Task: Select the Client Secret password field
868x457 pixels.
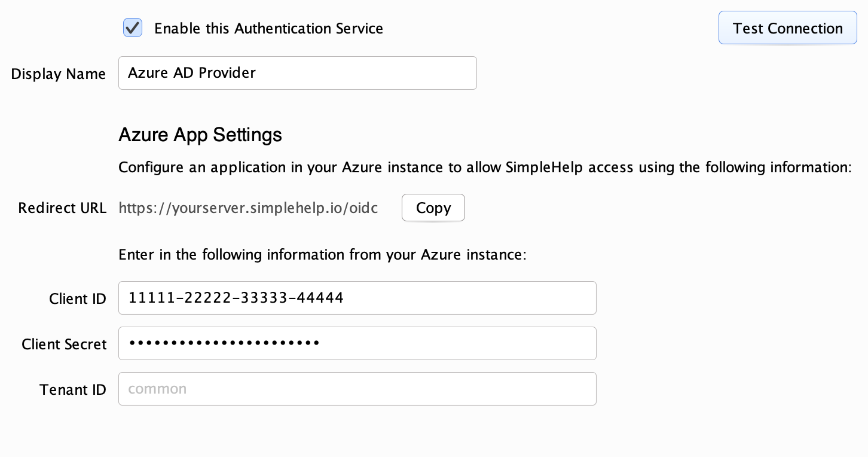Action: pyautogui.click(x=357, y=343)
